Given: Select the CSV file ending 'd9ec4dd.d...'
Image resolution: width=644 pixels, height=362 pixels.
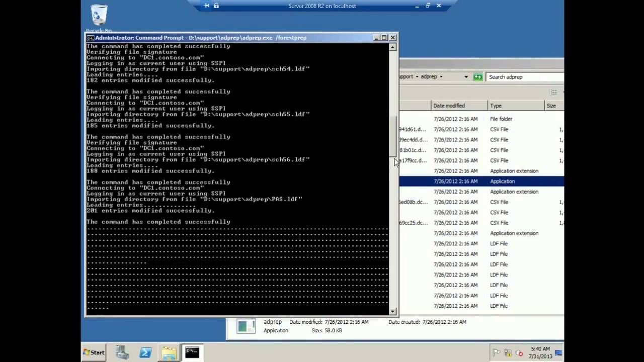Looking at the screenshot, I should (x=481, y=140).
